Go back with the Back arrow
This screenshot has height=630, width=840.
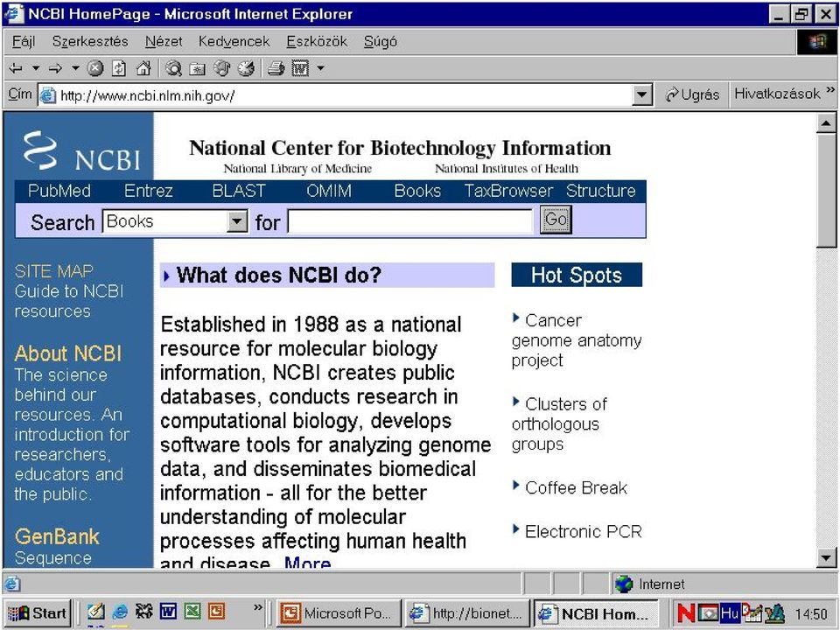pos(16,68)
